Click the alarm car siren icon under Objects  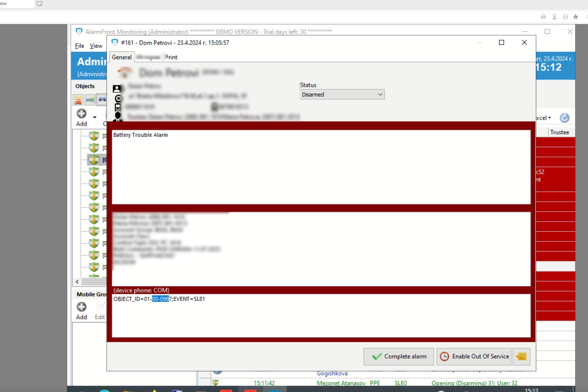pyautogui.click(x=78, y=100)
